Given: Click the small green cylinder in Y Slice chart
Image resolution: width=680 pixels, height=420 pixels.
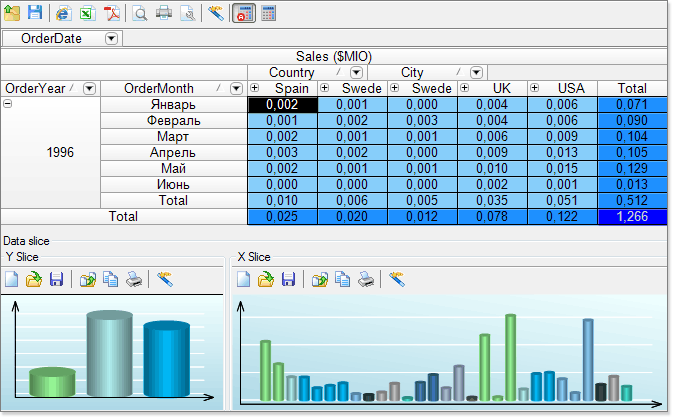Looking at the screenshot, I should pos(52,382).
